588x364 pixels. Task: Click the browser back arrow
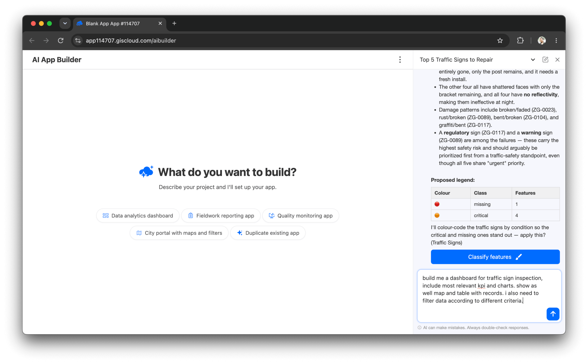[x=32, y=40]
